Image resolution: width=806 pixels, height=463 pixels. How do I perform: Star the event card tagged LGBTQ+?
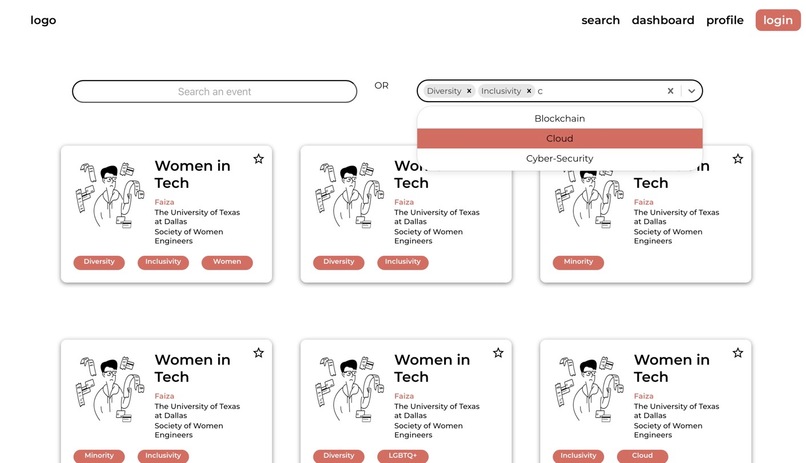coord(498,353)
